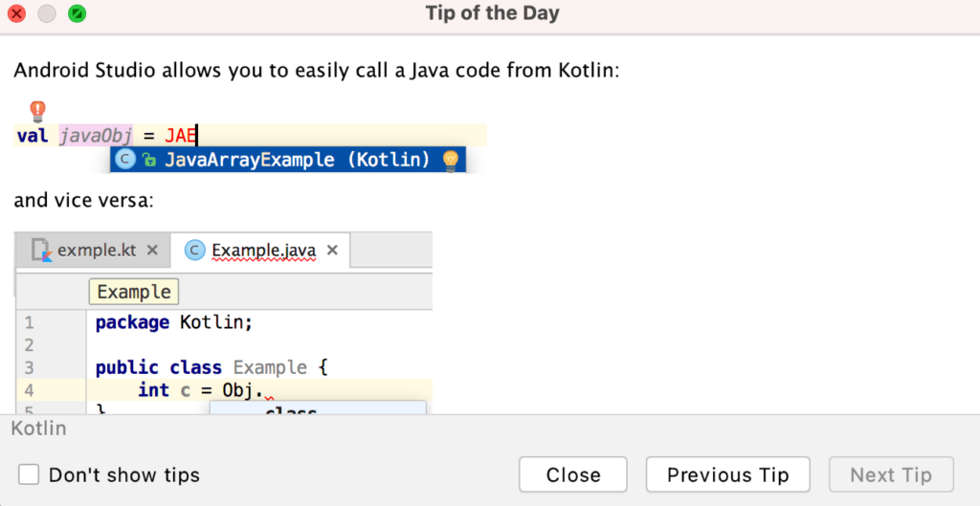Click the red error intention bulb icon
The image size is (980, 506).
point(38,112)
